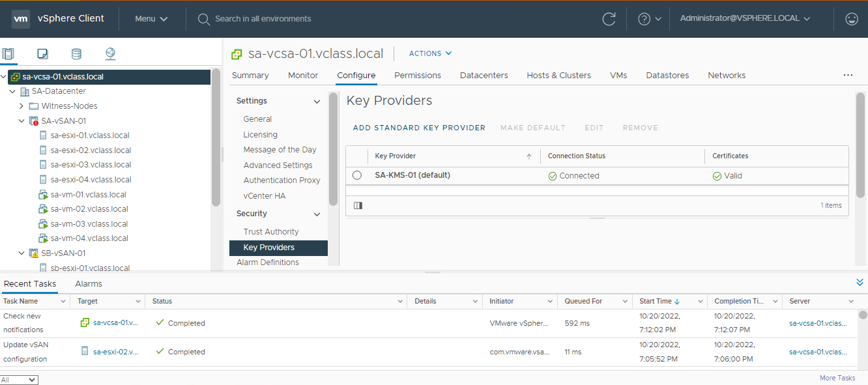Open the VMs and Templates inventory view icon
The image size is (868, 385).
pyautogui.click(x=42, y=54)
